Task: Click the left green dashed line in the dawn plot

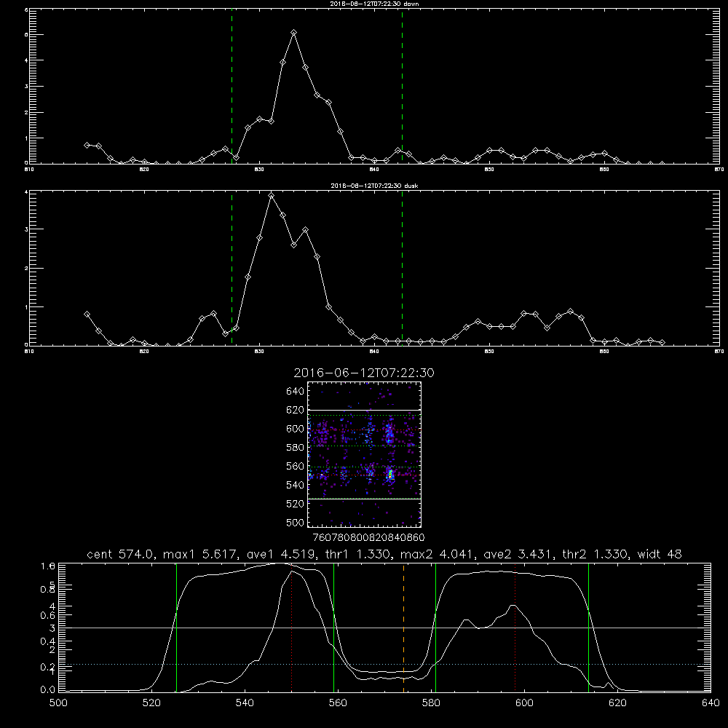Action: pyautogui.click(x=232, y=86)
